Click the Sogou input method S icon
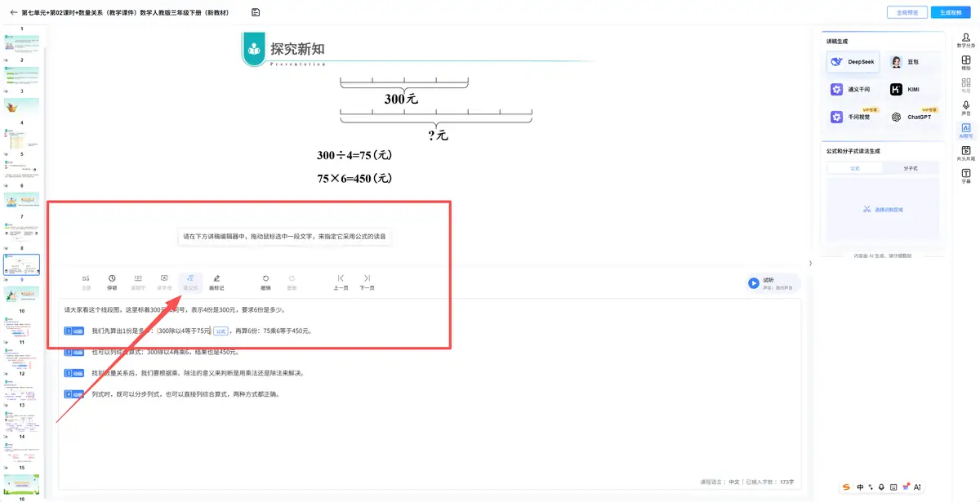Viewport: 980px width, 502px height. pos(846,486)
